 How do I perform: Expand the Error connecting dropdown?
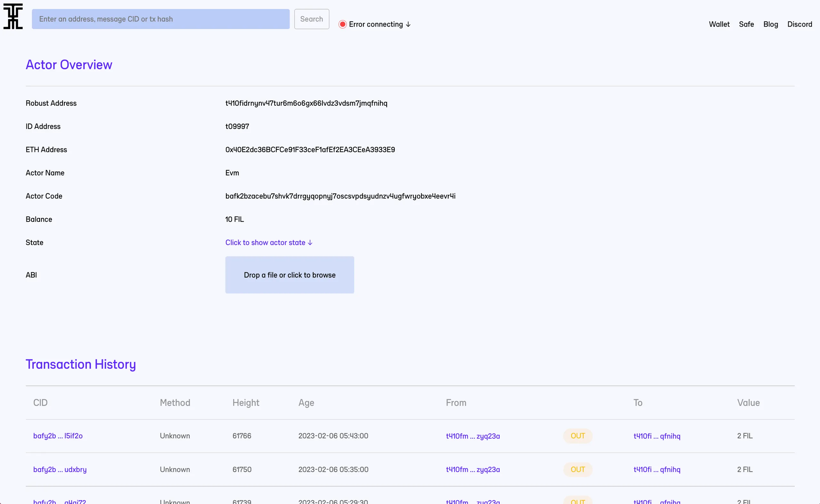pyautogui.click(x=379, y=24)
